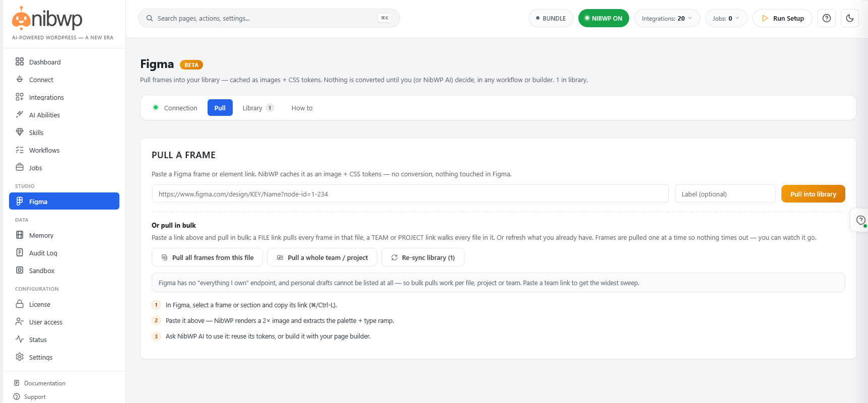Focus the search pages, actions, settings box

pyautogui.click(x=269, y=18)
